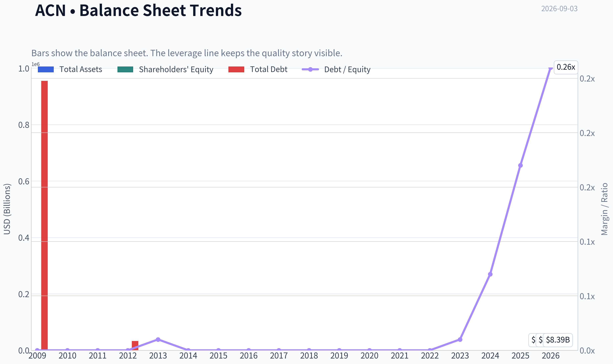Click the 2020 x-axis tick label
613x364 pixels.
369,356
